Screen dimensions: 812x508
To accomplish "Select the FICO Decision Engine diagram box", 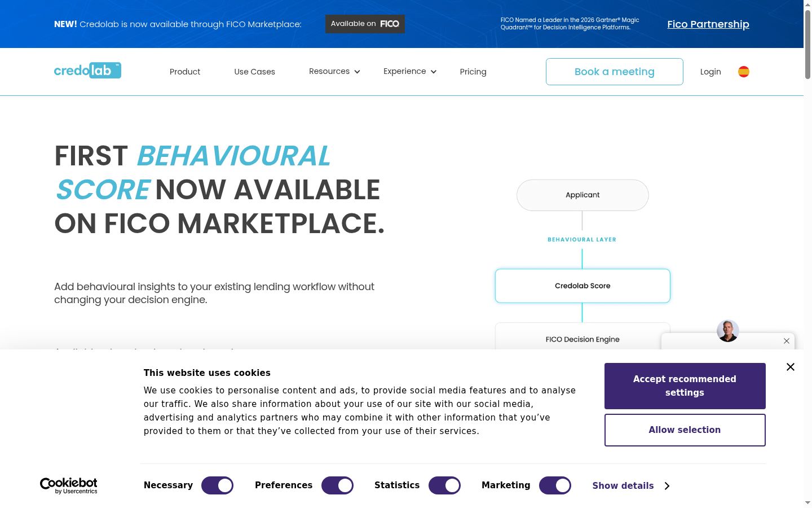I will (582, 336).
